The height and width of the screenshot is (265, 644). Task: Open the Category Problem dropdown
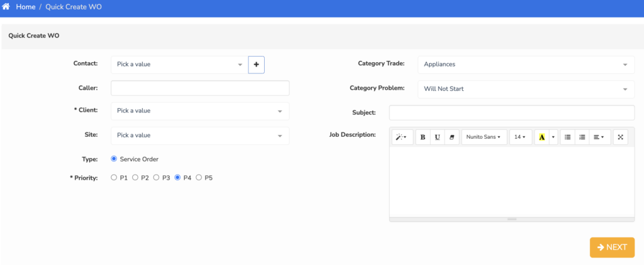tap(526, 89)
